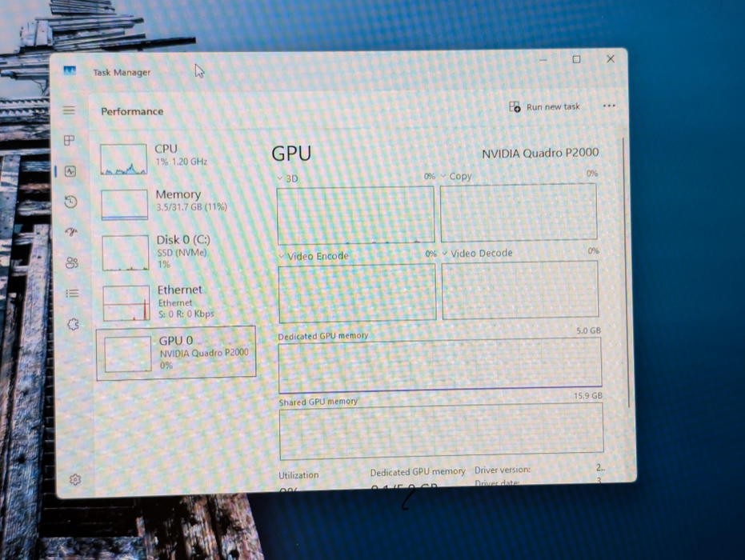Click the Driver version label

(503, 470)
